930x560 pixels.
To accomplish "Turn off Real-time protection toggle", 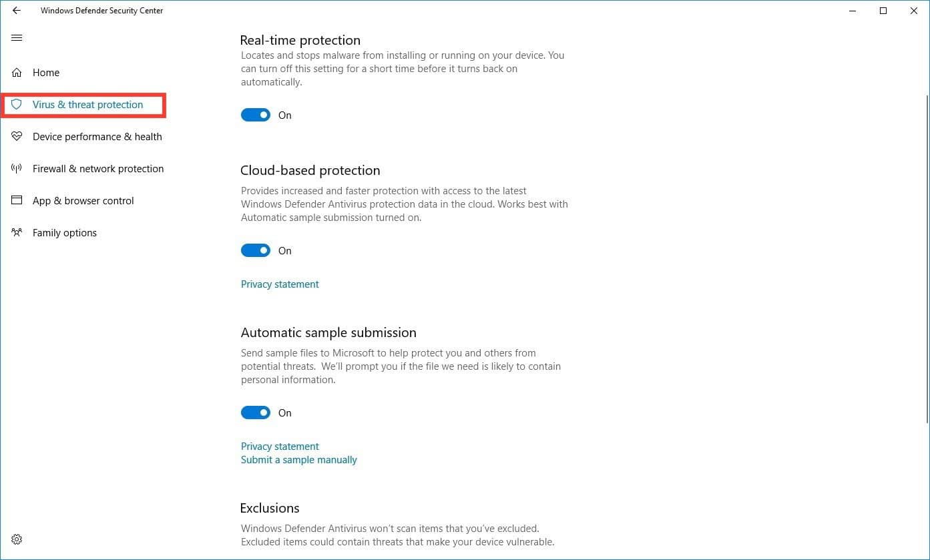I will click(256, 115).
